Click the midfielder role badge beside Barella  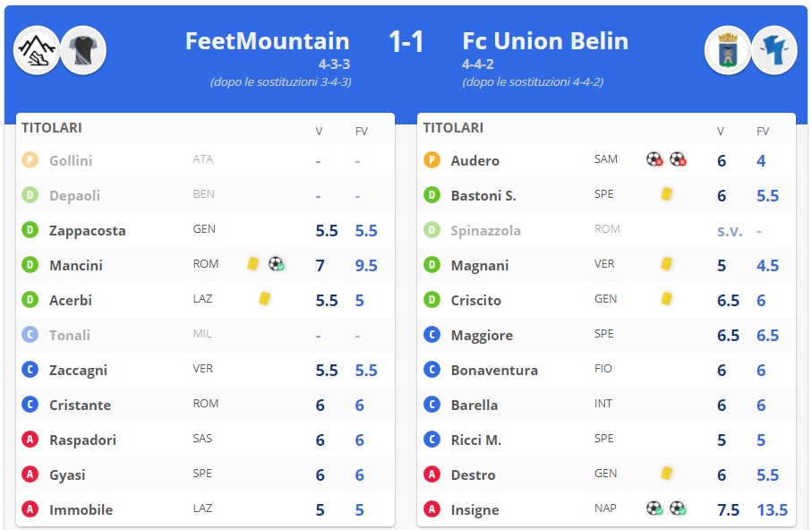tap(432, 405)
